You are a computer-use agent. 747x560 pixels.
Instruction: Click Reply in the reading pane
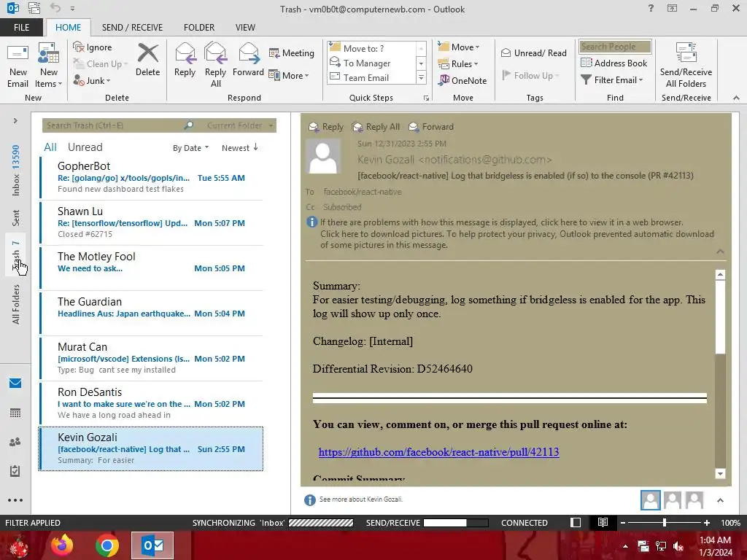326,127
